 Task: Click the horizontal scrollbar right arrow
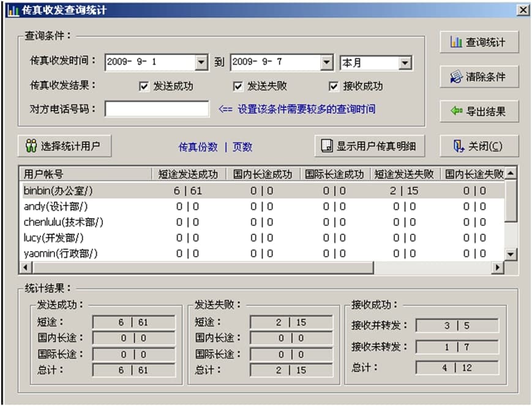point(497,268)
